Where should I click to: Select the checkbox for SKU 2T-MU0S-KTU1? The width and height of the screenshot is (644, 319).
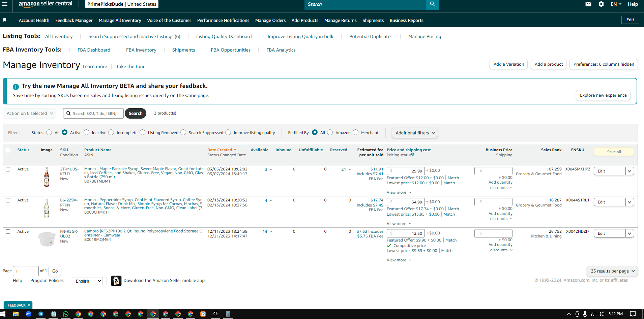click(8, 169)
